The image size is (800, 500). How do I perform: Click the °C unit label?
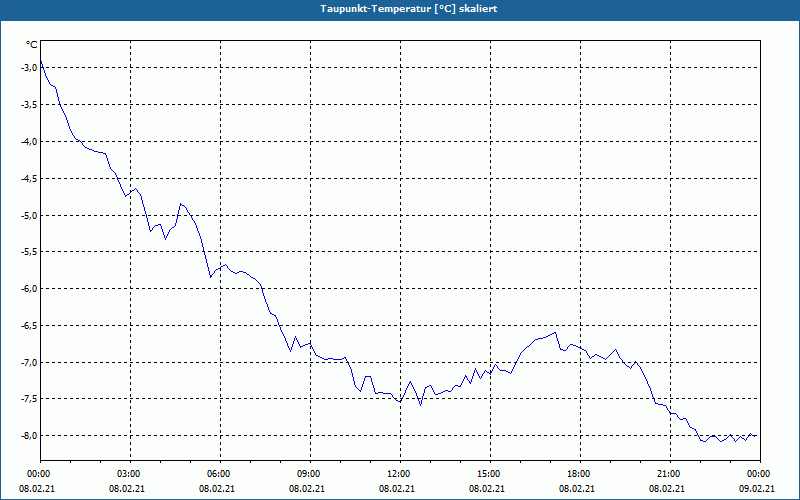click(32, 45)
